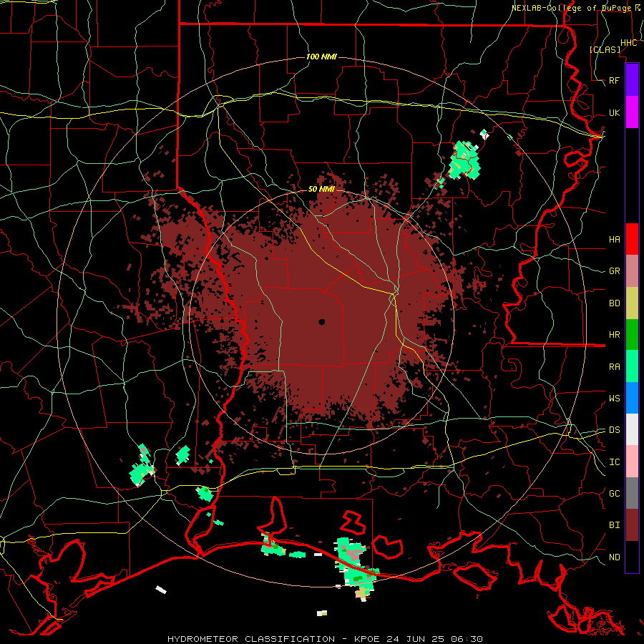644x644 pixels.
Task: Pick the dark green HR color swatch
Action: 632,334
